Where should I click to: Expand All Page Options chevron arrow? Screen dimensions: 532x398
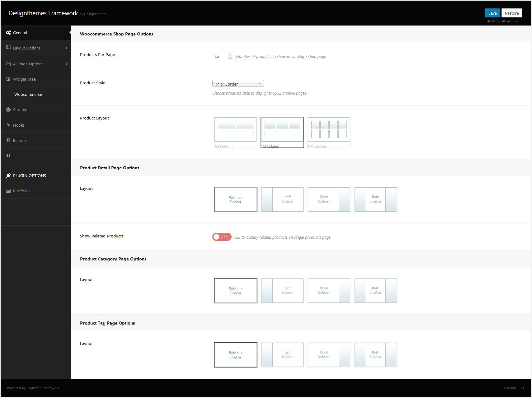point(66,64)
